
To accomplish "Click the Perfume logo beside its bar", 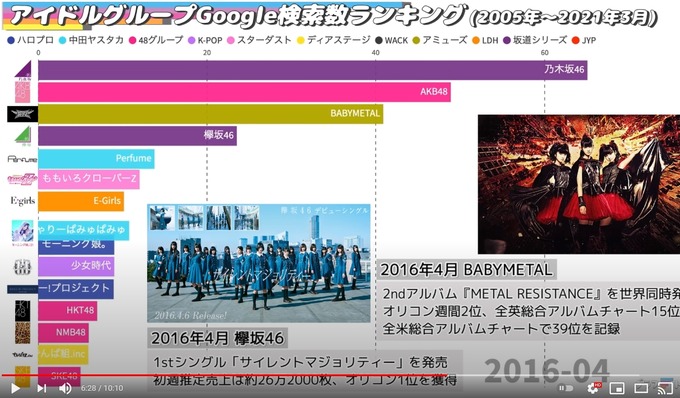I will [x=23, y=159].
